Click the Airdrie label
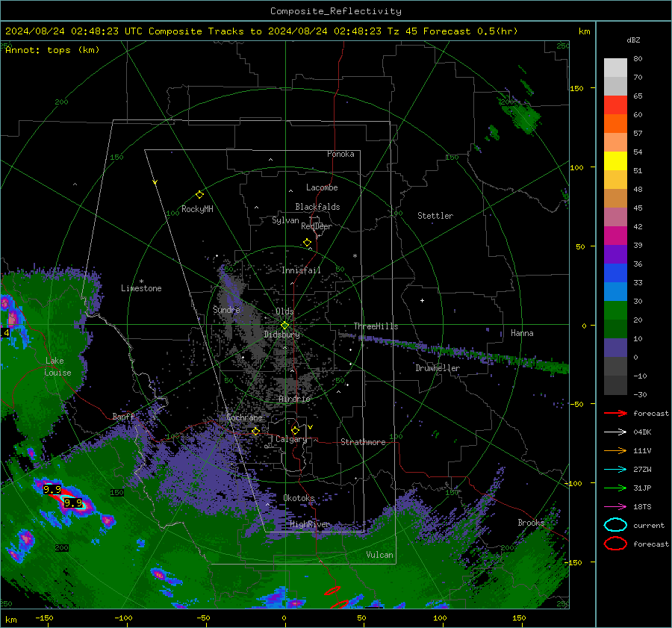 (294, 399)
